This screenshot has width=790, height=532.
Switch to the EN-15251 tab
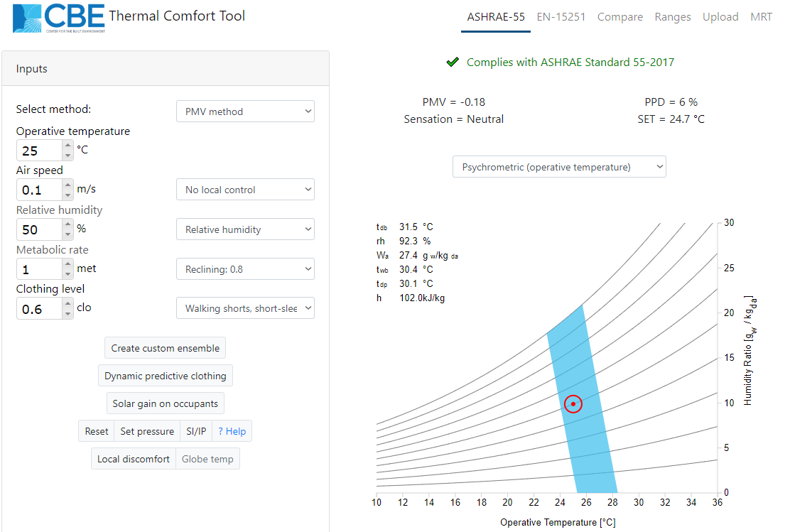pos(561,17)
